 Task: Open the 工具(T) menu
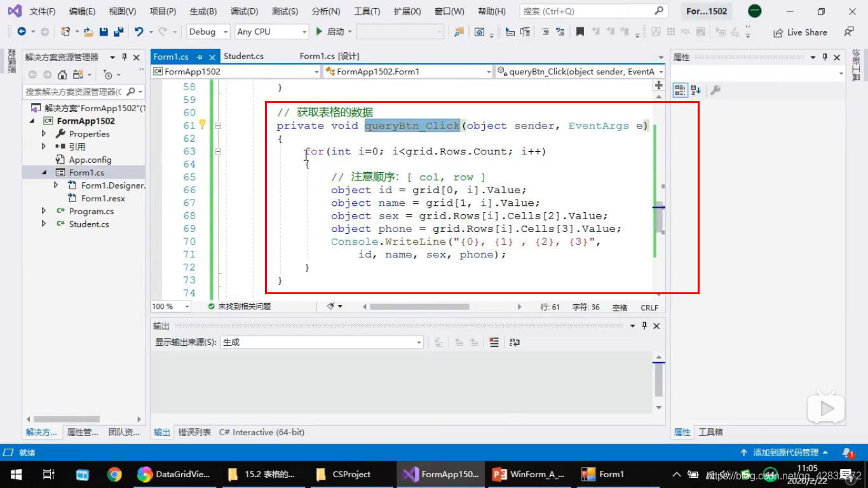[367, 11]
